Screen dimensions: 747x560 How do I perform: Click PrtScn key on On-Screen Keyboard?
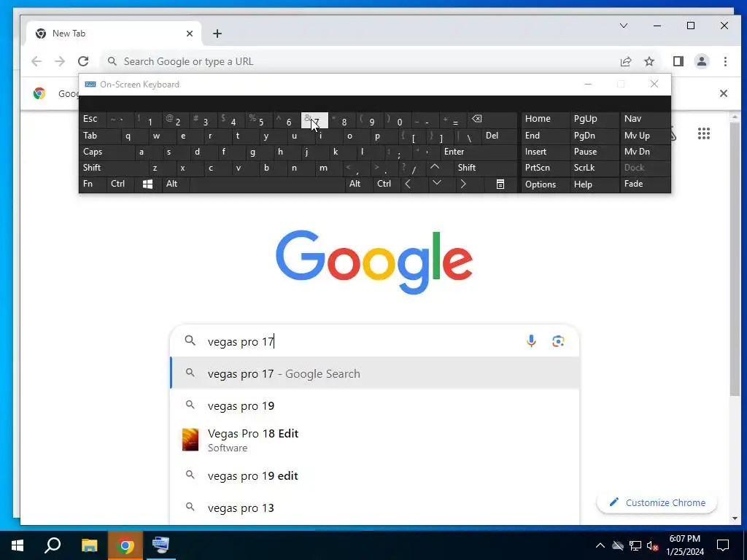pos(545,168)
